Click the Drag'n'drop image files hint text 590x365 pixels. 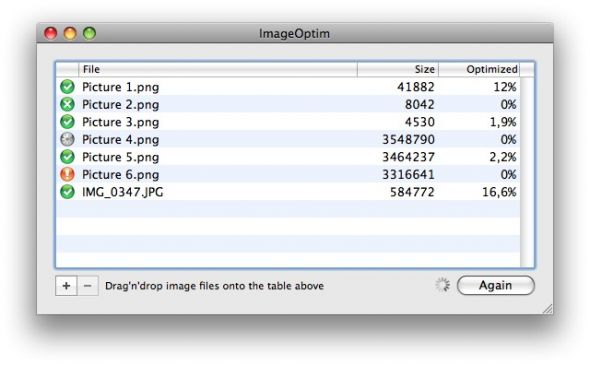(x=214, y=286)
